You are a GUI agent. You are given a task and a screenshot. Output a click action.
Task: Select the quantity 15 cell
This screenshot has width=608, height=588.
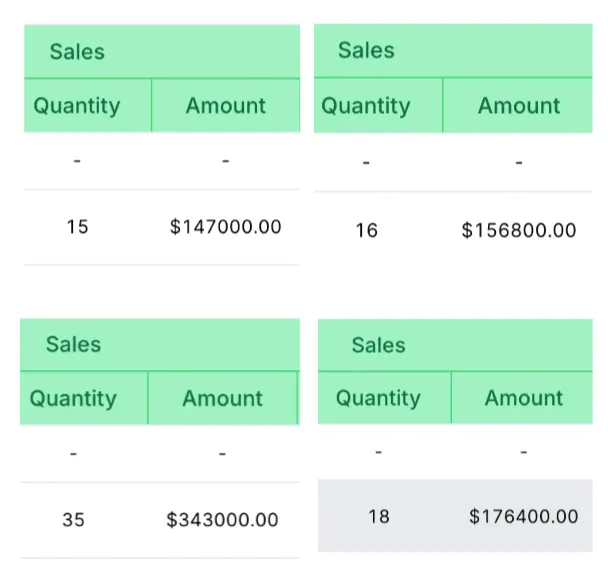pos(77,227)
